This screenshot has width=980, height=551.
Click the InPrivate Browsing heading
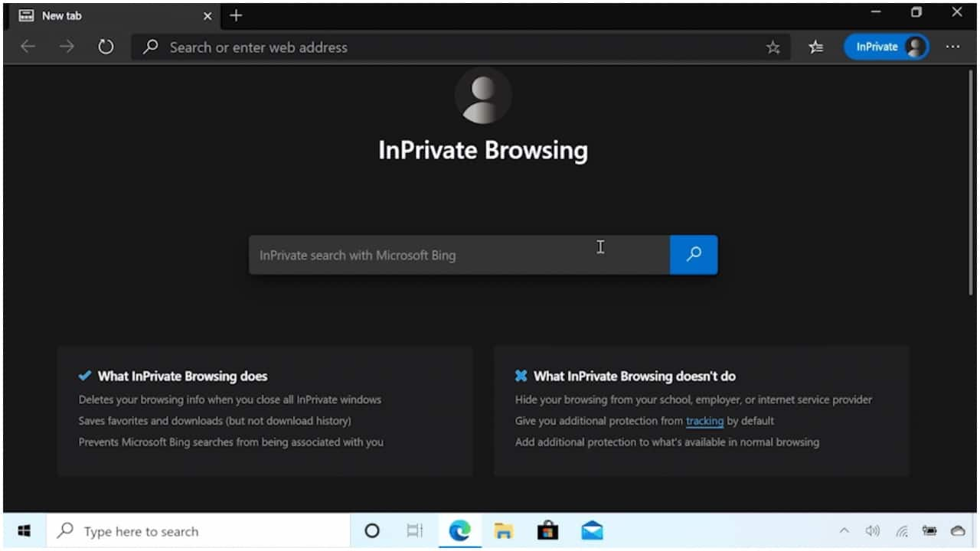483,150
